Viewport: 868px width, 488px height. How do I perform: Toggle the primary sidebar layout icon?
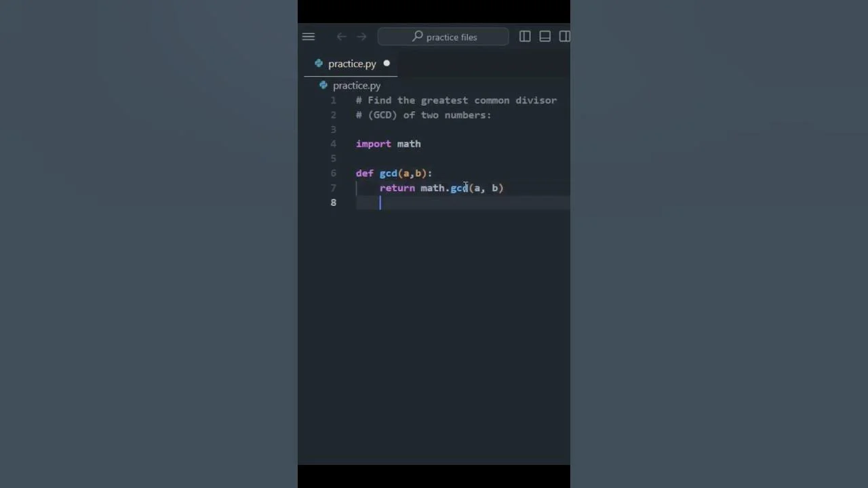[525, 37]
